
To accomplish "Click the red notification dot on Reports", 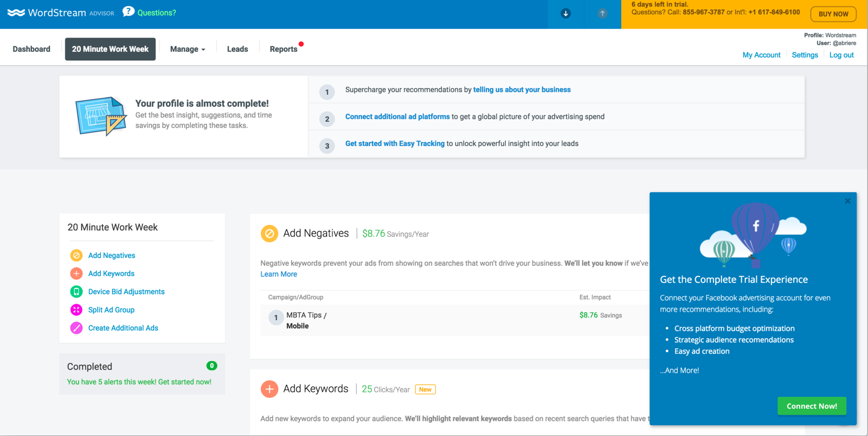I will (301, 43).
